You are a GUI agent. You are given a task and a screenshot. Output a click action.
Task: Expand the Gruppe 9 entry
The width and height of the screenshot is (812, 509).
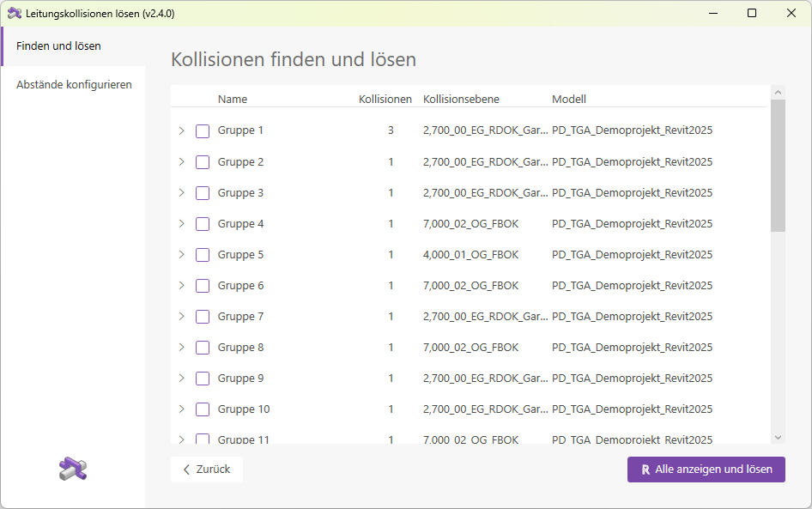[180, 378]
